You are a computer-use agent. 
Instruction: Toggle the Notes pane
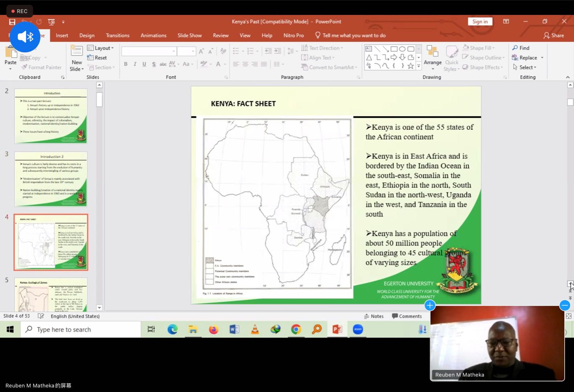coord(374,316)
